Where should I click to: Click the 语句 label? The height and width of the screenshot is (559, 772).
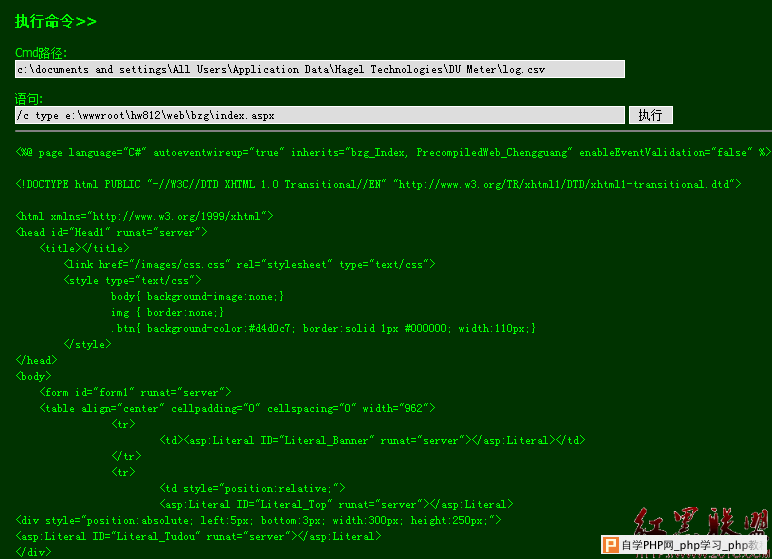tap(29, 98)
